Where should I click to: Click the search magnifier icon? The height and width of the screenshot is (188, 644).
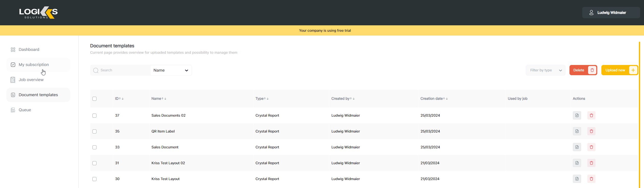click(96, 70)
